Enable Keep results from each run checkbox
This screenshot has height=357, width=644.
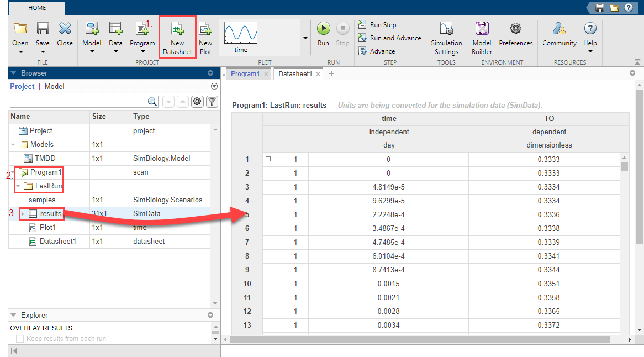20,339
